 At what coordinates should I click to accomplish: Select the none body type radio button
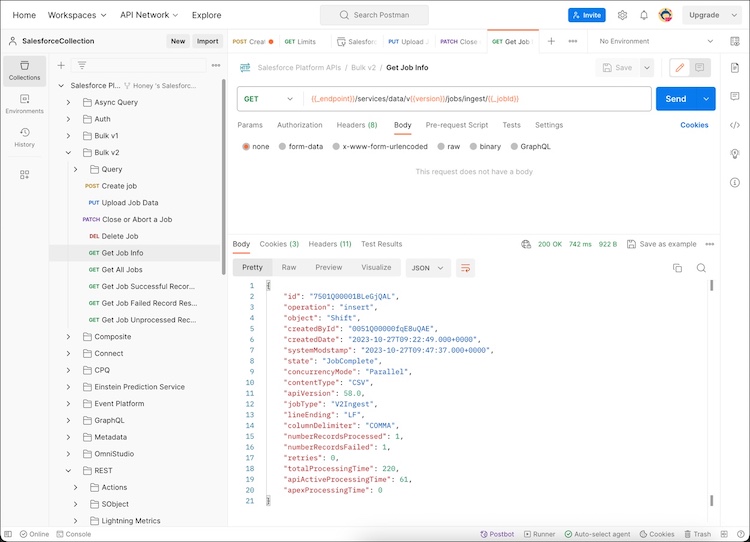(246, 146)
